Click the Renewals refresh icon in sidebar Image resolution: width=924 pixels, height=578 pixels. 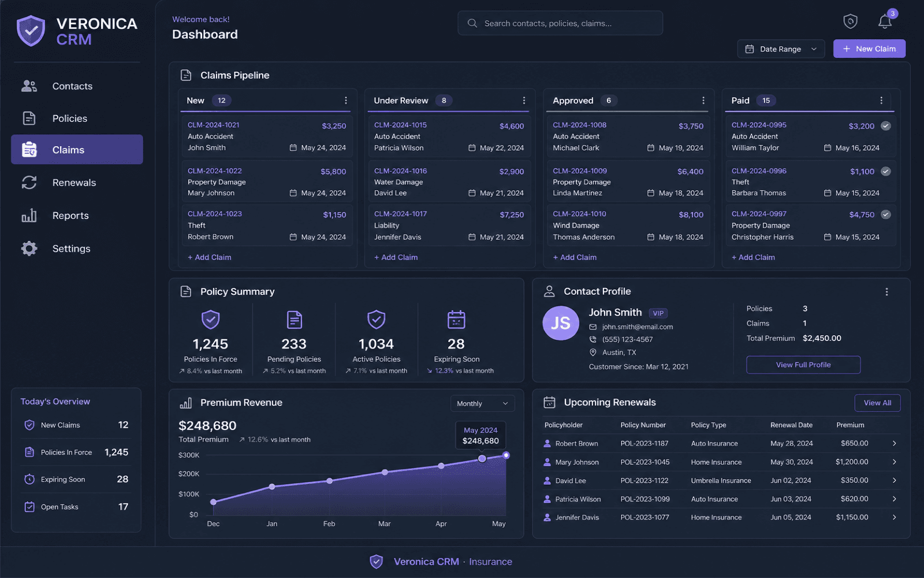pyautogui.click(x=29, y=183)
